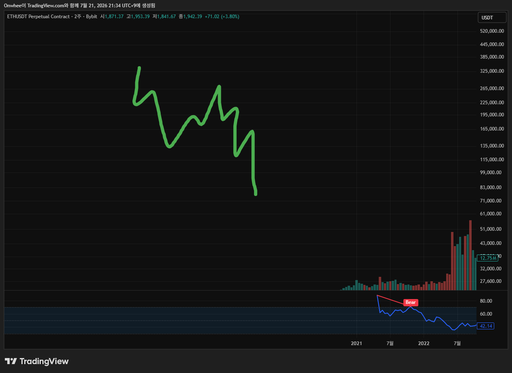Click the snapshot header with TradingView.com date
This screenshot has height=373, width=512.
click(79, 6)
